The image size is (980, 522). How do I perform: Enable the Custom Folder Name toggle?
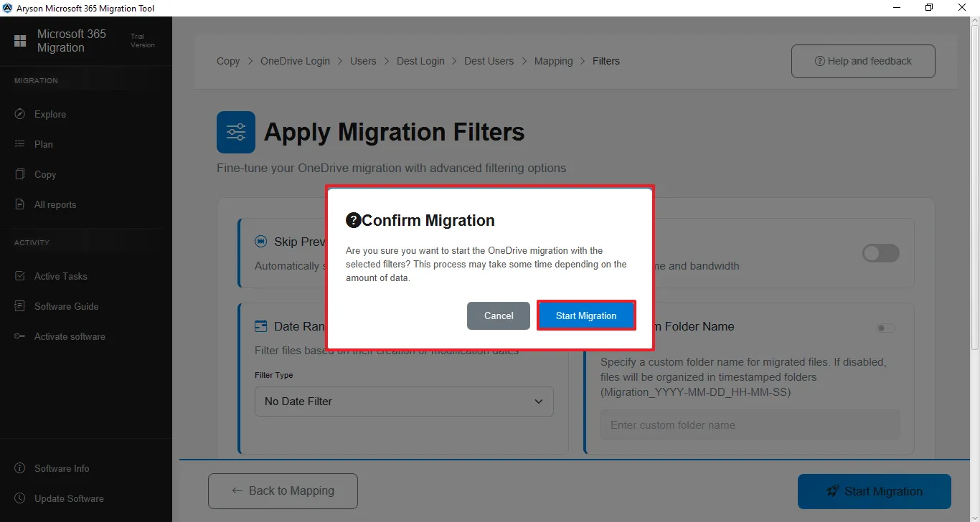886,328
